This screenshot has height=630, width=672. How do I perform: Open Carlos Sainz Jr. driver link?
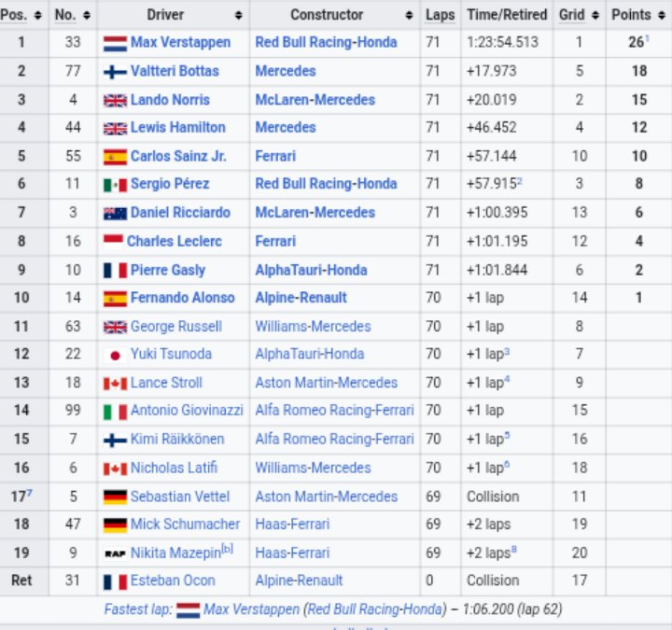click(x=178, y=156)
